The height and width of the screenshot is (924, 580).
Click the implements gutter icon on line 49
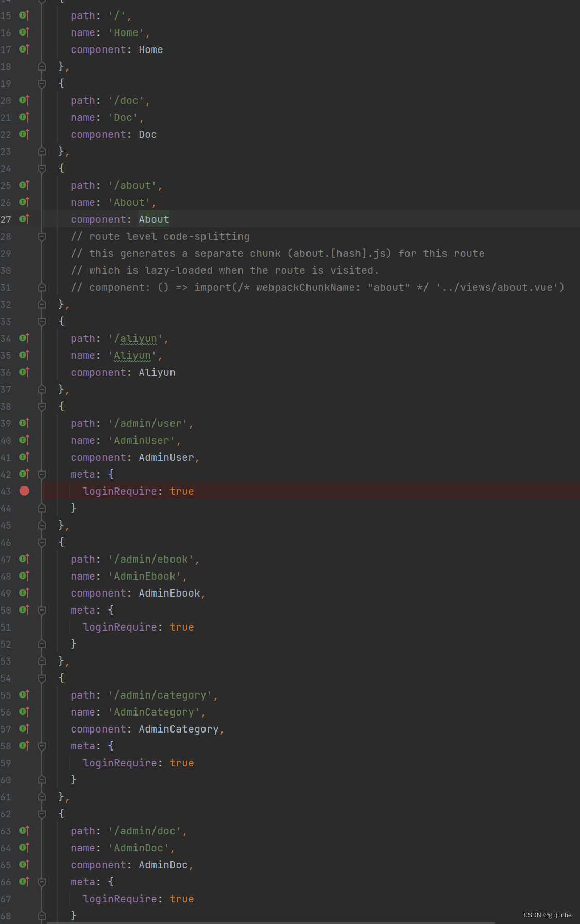pyautogui.click(x=24, y=593)
